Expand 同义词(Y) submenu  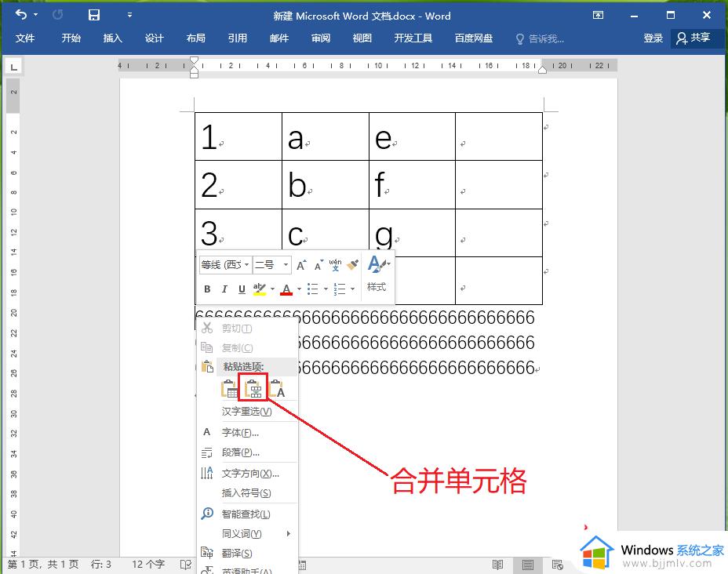point(246,534)
